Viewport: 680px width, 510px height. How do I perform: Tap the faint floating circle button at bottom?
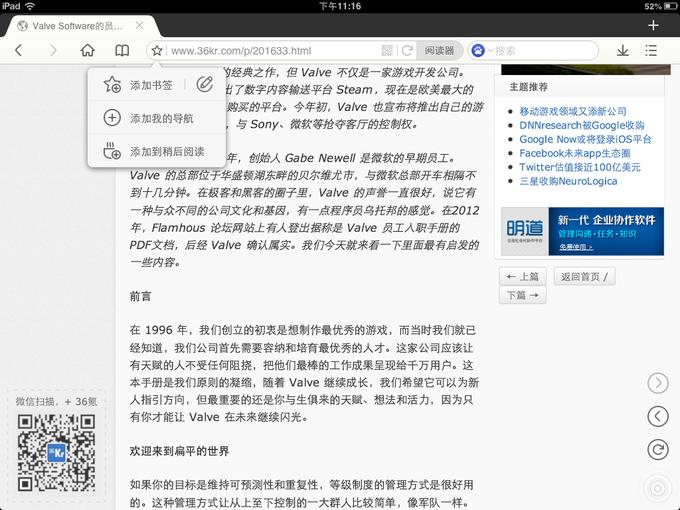point(657,489)
